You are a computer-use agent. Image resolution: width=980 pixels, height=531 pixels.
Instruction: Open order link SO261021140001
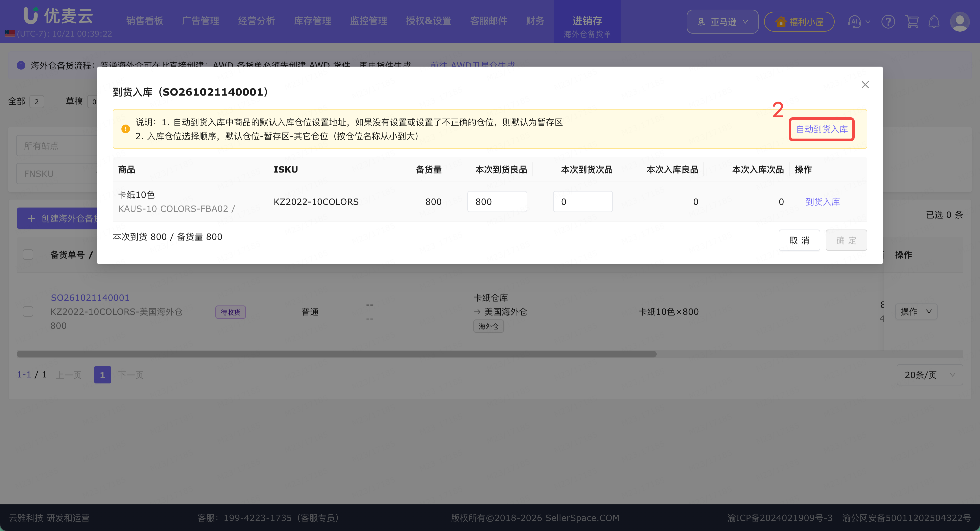(90, 297)
